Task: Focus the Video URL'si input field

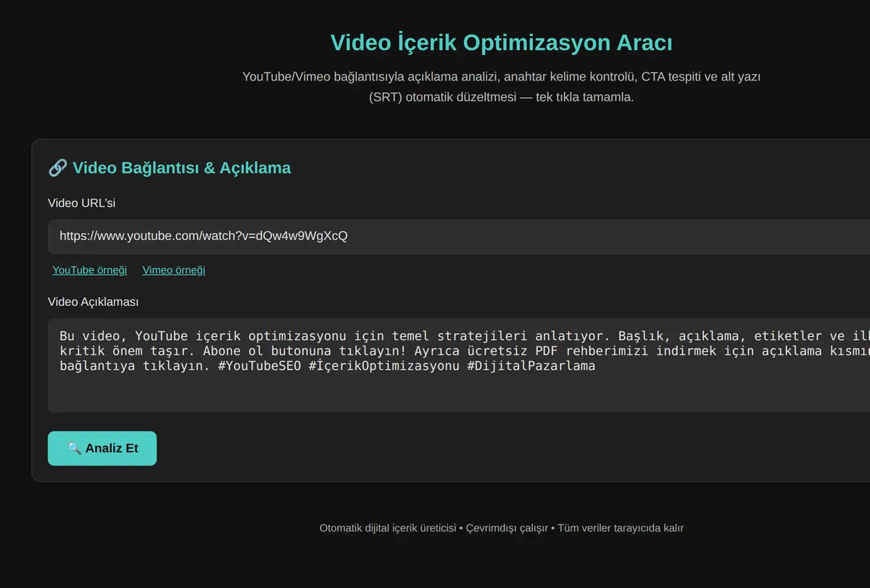Action: pyautogui.click(x=459, y=236)
